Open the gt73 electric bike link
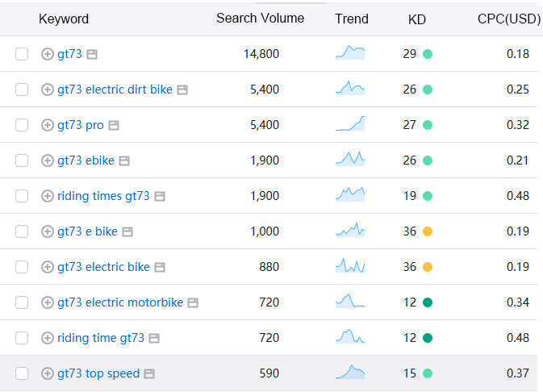 point(103,267)
